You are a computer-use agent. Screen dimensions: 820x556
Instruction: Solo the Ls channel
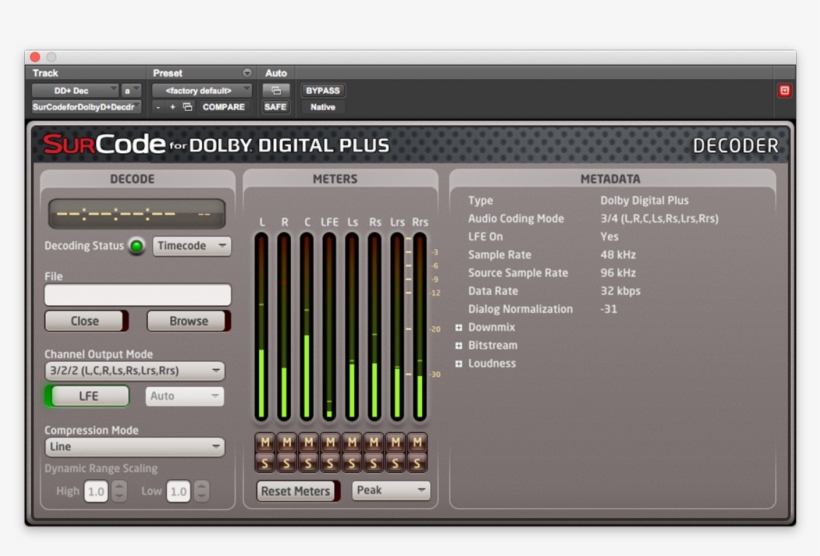[352, 463]
